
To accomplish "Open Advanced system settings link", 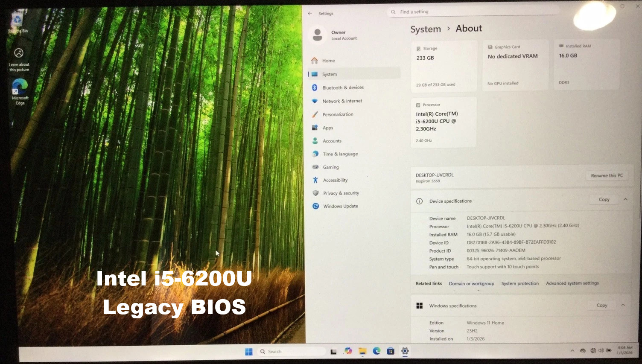I will [572, 283].
